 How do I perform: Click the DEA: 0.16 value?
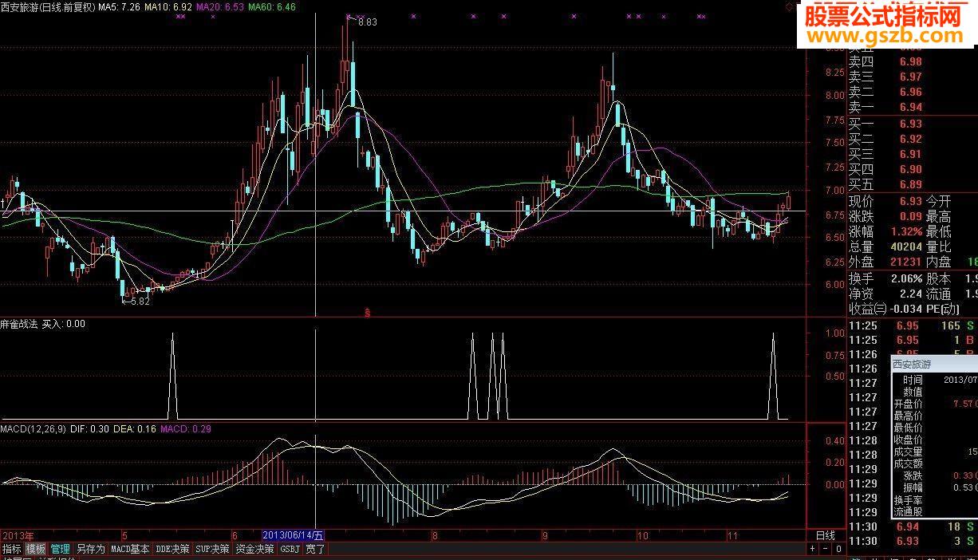coord(134,429)
